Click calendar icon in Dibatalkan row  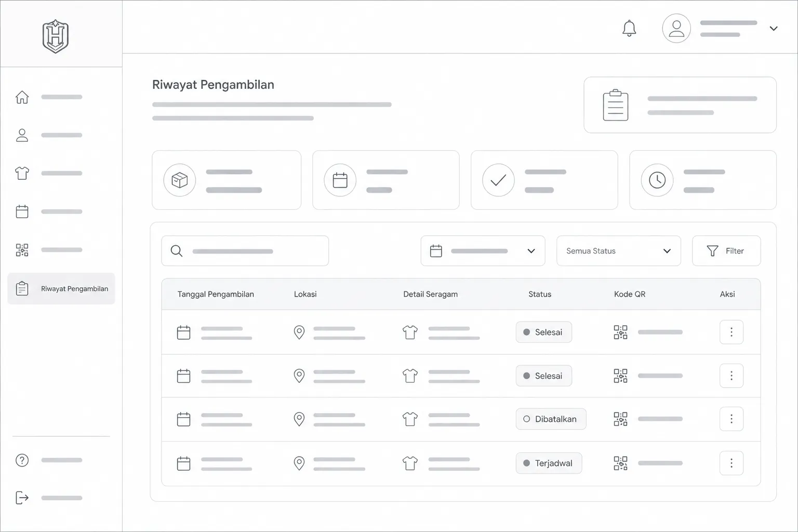pos(184,419)
